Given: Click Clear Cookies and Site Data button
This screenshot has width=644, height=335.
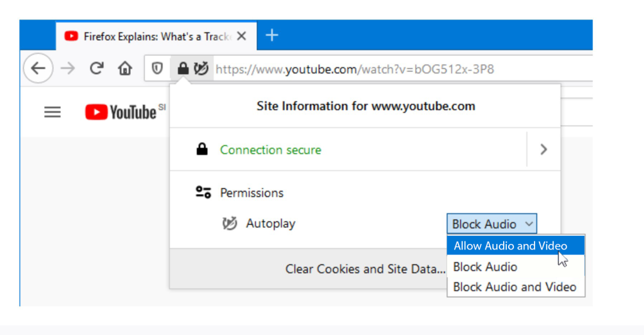Looking at the screenshot, I should (365, 269).
